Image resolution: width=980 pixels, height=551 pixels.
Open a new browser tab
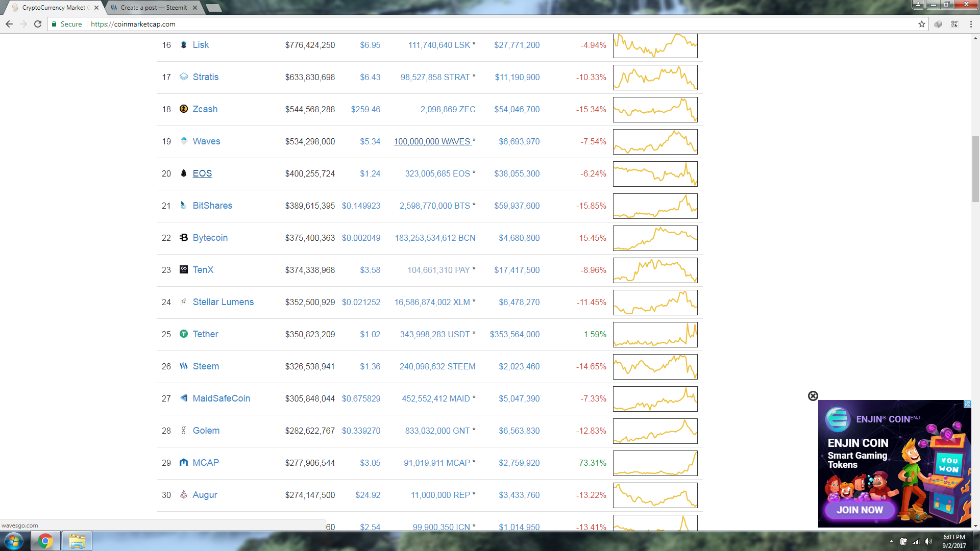[x=213, y=8]
